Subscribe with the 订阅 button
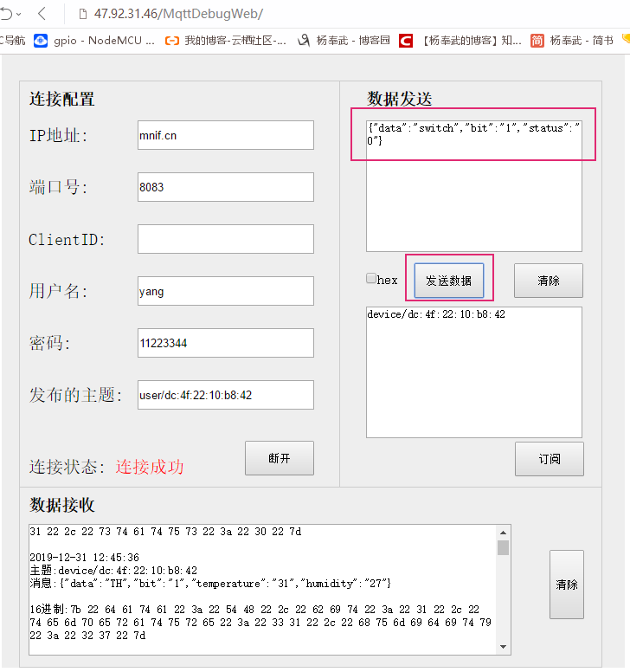The image size is (630, 672). click(x=550, y=459)
